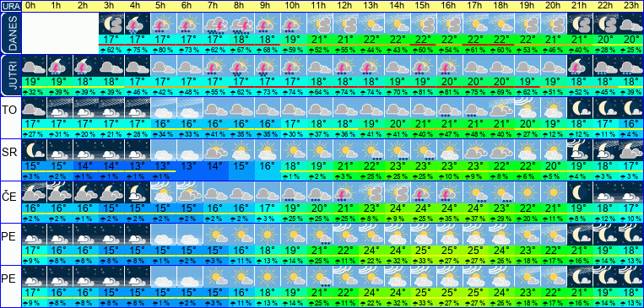This screenshot has width=644, height=308.
Task: Select the DANES 3h moon and cloud icon
Action: [111, 24]
